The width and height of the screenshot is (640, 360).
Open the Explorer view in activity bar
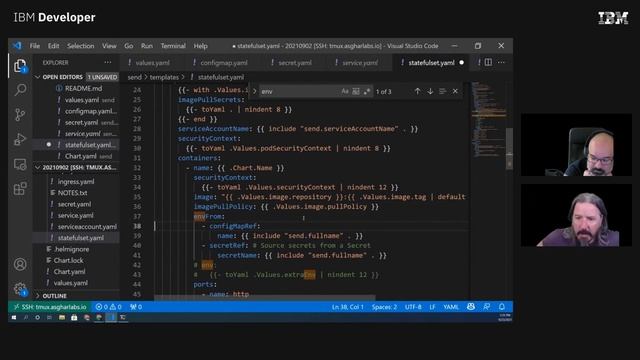(x=20, y=66)
